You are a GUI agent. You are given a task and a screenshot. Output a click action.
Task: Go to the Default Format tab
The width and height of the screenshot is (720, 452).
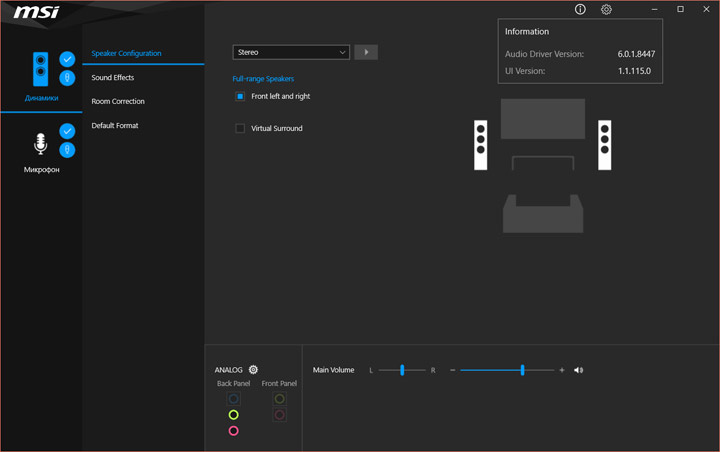point(115,126)
